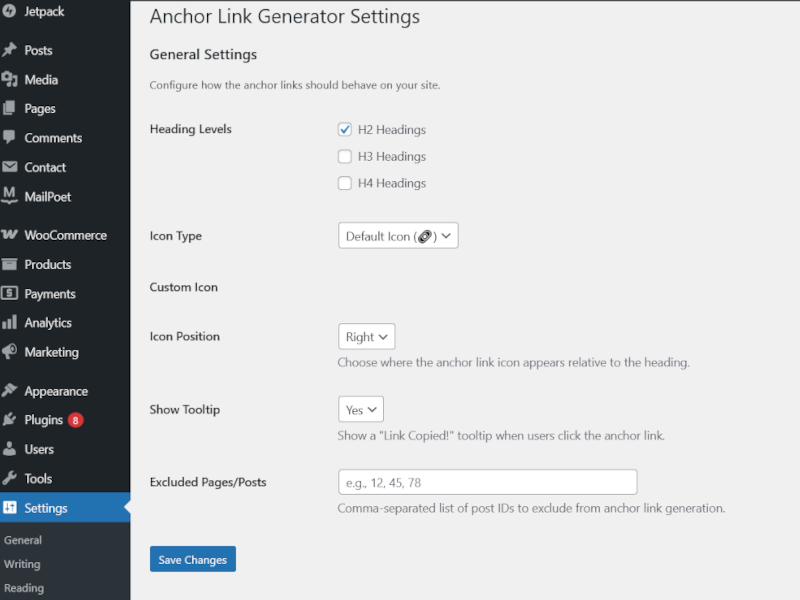Click the Marketing megaphone icon

coord(10,352)
